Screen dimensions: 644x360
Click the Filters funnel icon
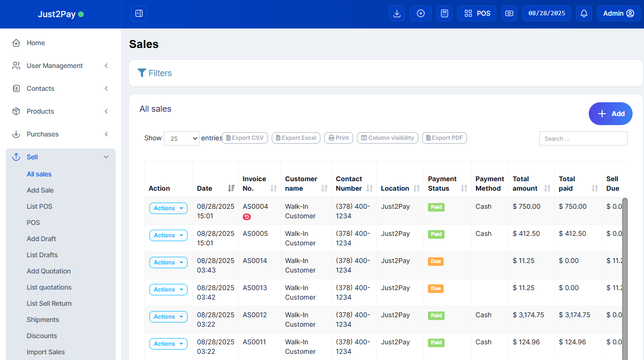tap(141, 73)
